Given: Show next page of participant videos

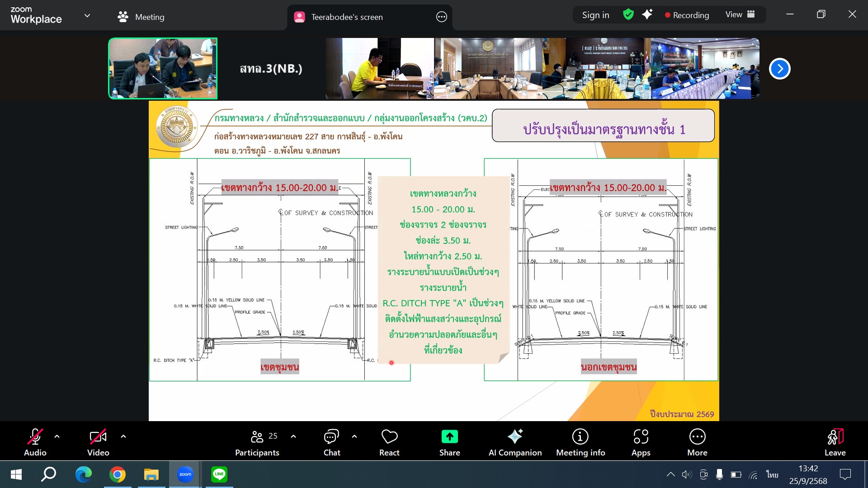Looking at the screenshot, I should pyautogui.click(x=779, y=69).
